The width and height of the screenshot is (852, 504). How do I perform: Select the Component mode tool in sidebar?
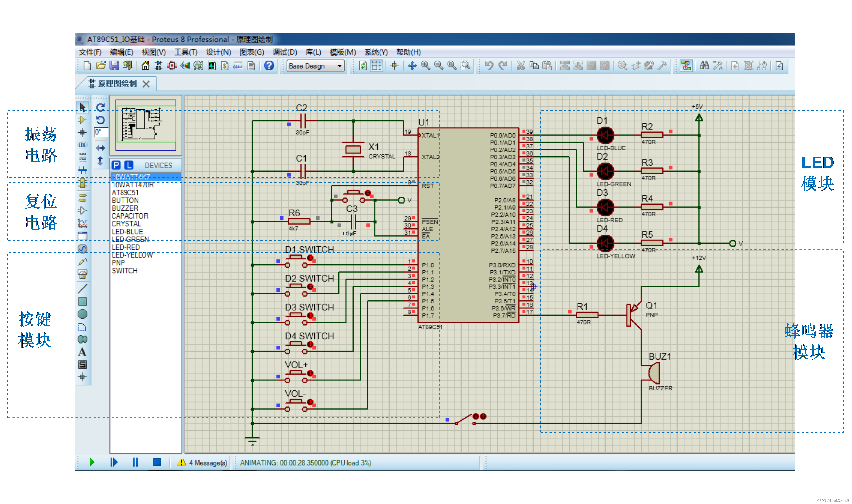82,120
